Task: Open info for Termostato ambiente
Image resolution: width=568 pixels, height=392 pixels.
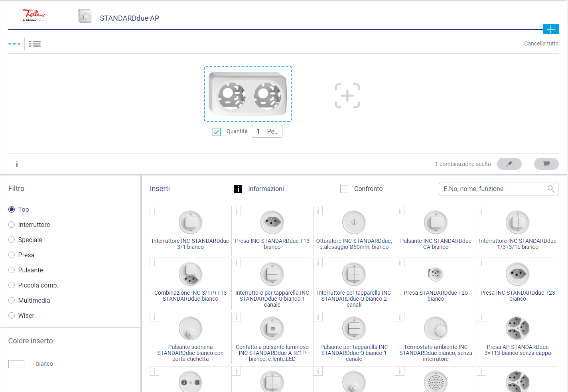Action: coord(400,317)
